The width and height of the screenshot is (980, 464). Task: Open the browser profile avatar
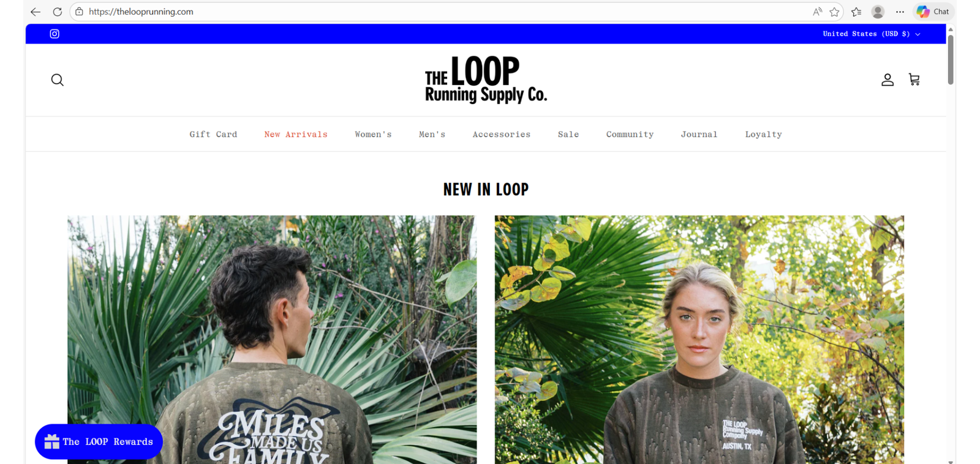pos(878,12)
